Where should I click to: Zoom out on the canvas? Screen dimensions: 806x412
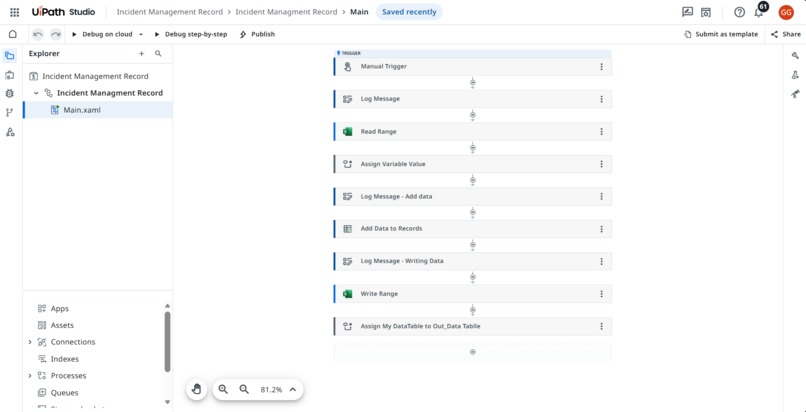244,389
